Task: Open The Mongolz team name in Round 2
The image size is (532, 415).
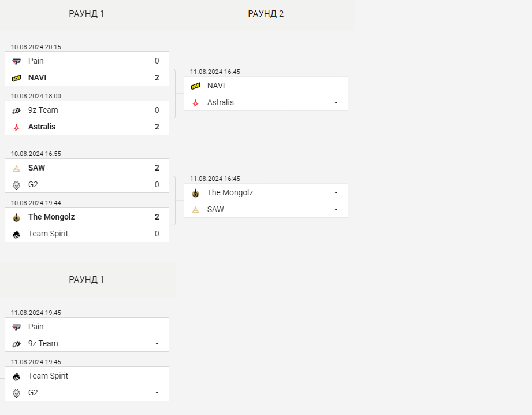Action: (230, 192)
